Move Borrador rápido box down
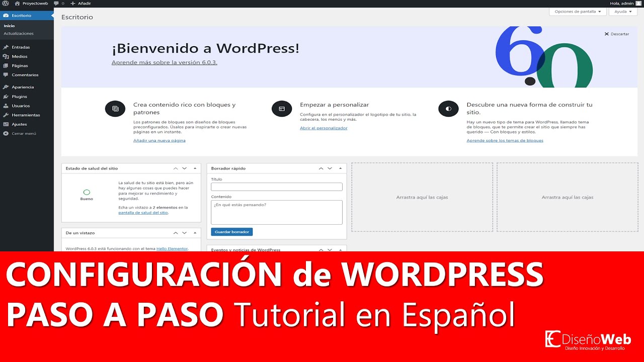This screenshot has height=362, width=644. click(330, 168)
